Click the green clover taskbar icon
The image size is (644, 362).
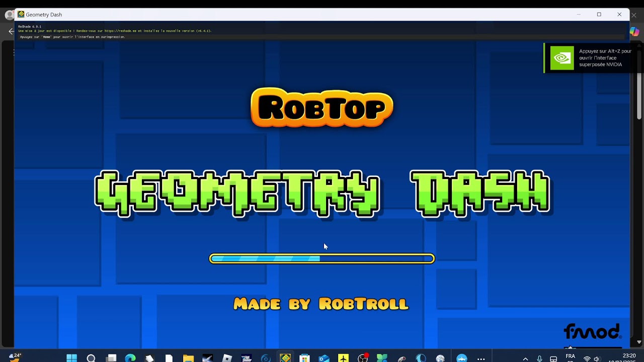(382, 358)
